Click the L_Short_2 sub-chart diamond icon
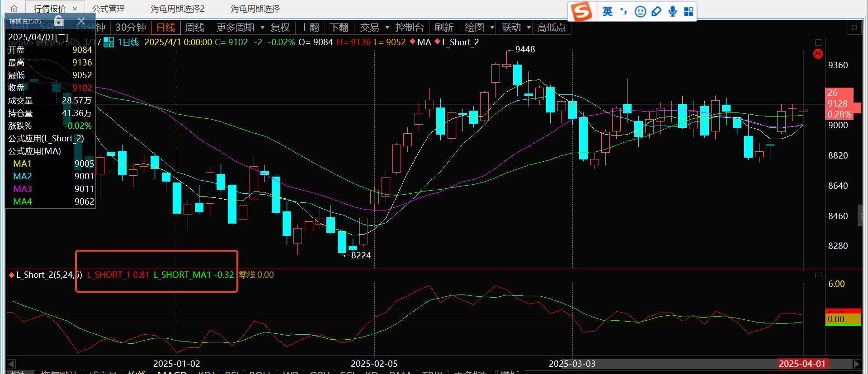Image resolution: width=868 pixels, height=374 pixels. point(11,275)
